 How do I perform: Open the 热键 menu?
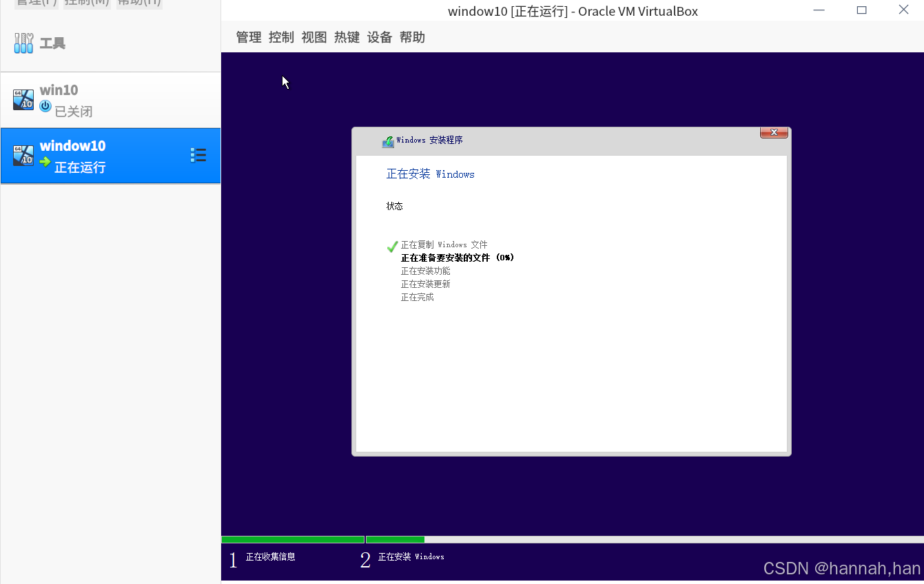[347, 37]
